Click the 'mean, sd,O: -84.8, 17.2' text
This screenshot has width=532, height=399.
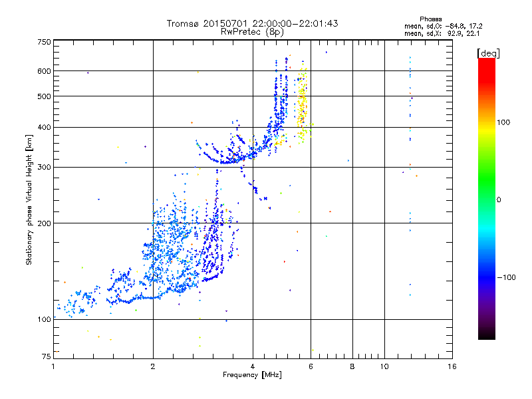tap(443, 26)
